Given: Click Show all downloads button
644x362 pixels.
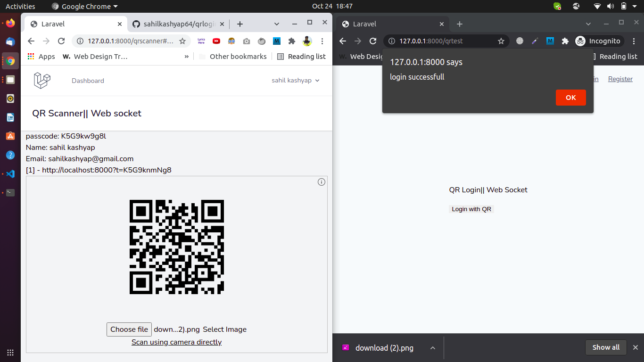Looking at the screenshot, I should click(606, 347).
